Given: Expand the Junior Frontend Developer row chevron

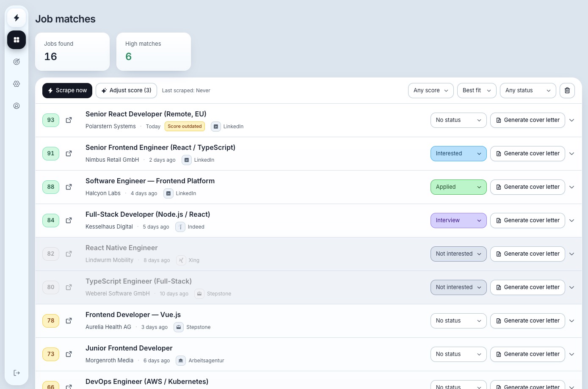Looking at the screenshot, I should (572, 354).
